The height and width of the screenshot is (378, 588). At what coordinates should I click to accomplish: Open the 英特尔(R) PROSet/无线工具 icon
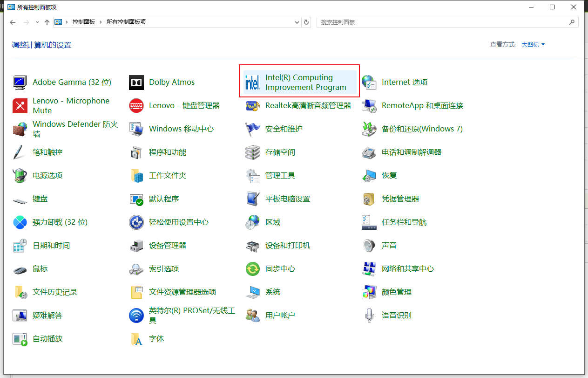(x=136, y=316)
